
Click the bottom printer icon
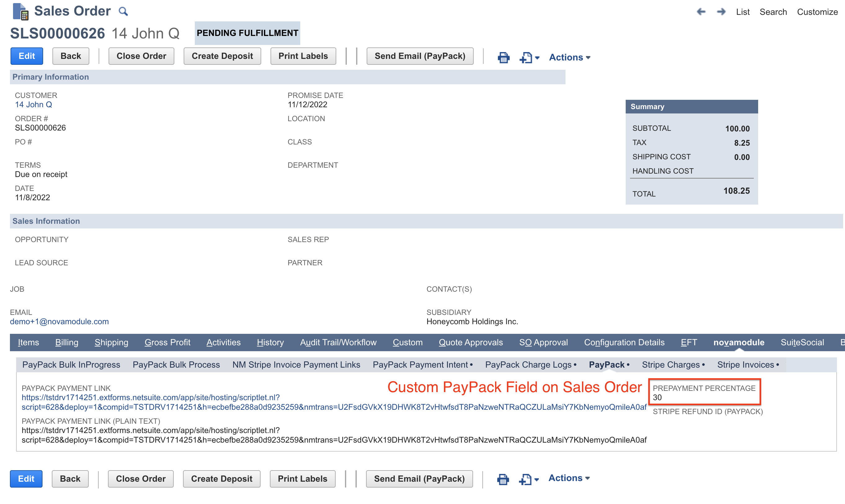[503, 479]
